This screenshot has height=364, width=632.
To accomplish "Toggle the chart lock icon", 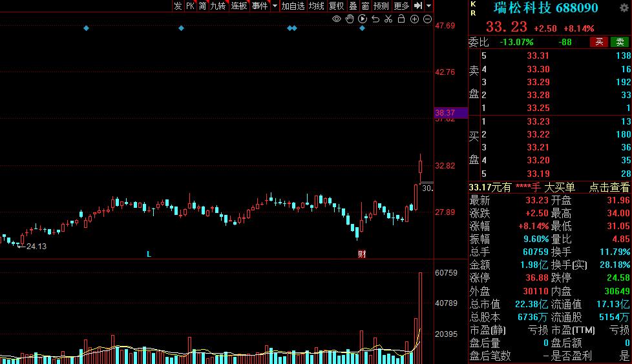I will 401,19.
